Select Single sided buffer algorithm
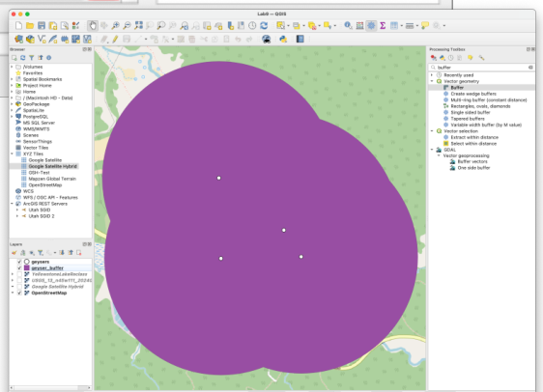The image size is (543, 392). coord(471,112)
